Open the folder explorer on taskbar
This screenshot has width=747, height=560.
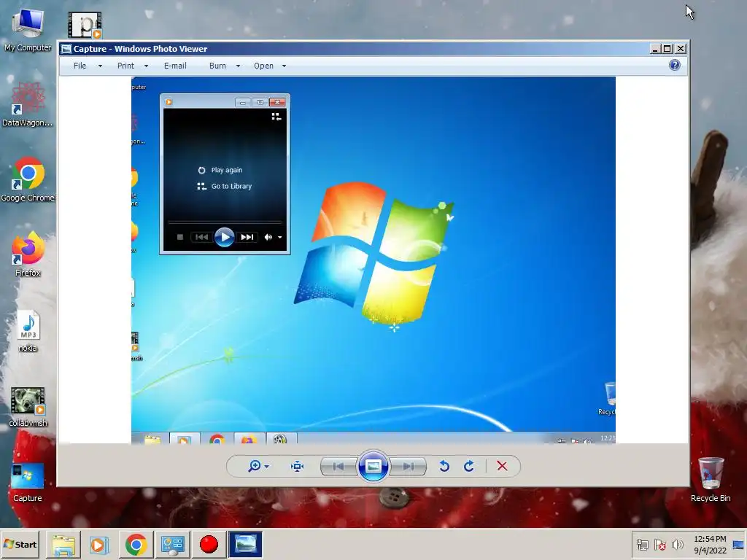pos(63,544)
